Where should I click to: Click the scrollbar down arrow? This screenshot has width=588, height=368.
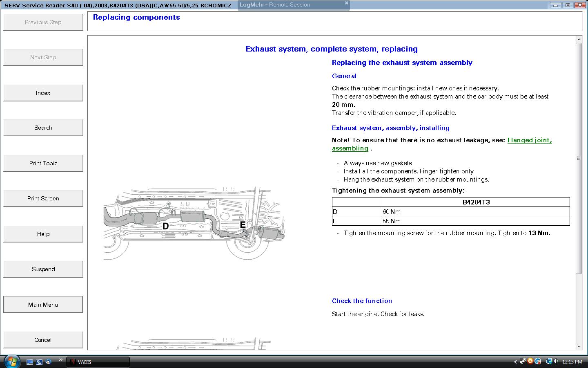tap(579, 346)
